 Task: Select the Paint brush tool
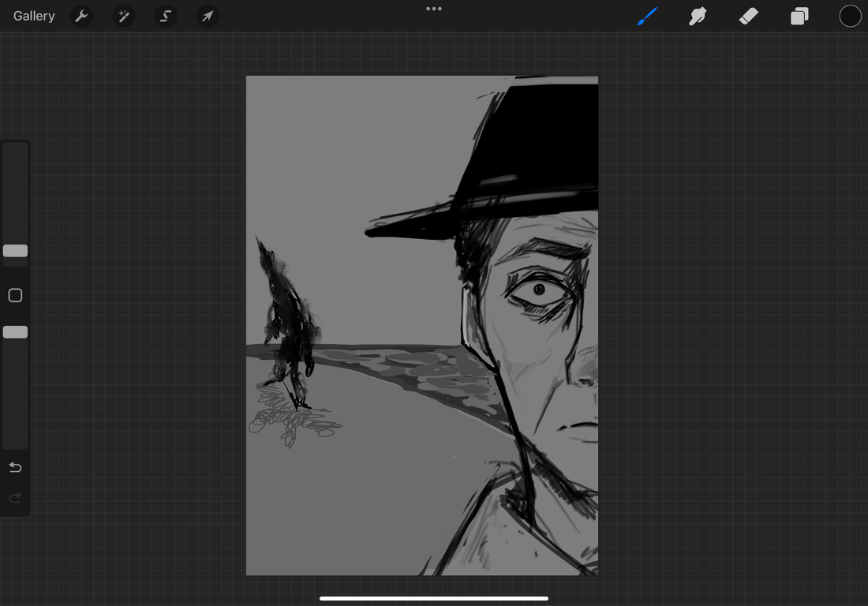(647, 16)
